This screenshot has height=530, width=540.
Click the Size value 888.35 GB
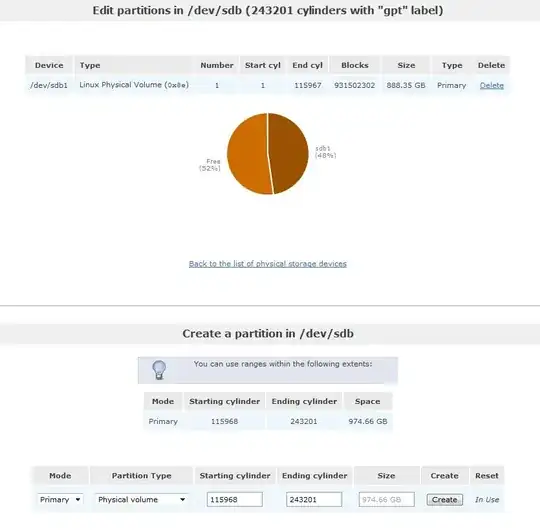click(x=406, y=85)
